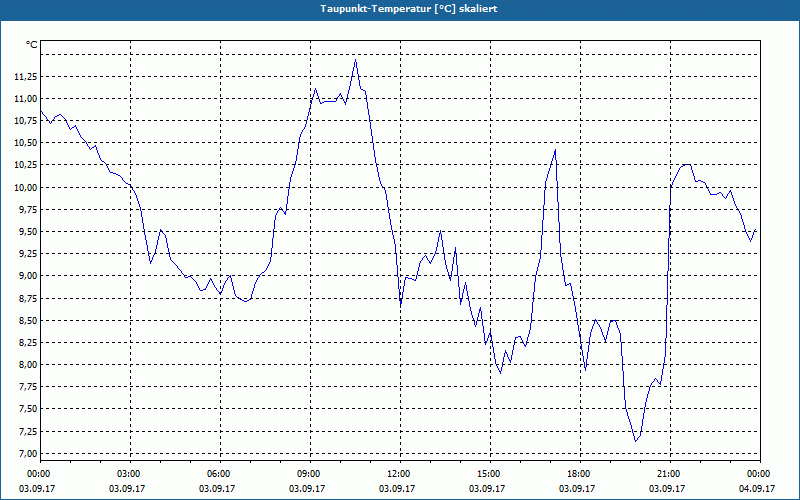Click the sharp peak of the curve after 17:00
This screenshot has height=500, width=800.
tap(555, 150)
